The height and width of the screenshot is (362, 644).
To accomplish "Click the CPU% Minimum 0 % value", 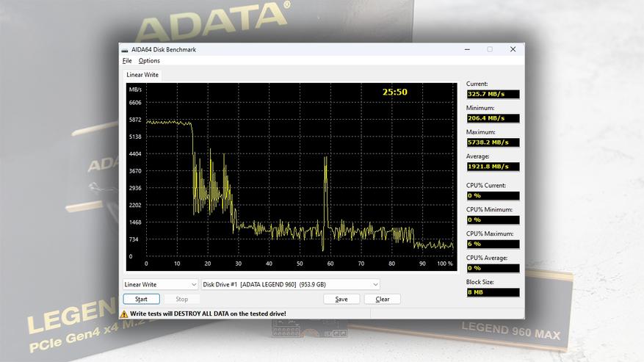I will 493,220.
